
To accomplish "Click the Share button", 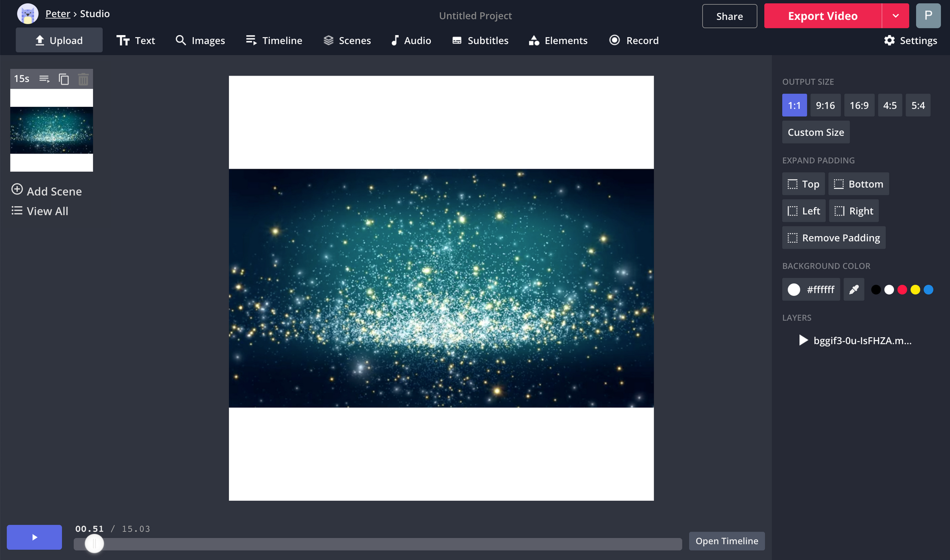I will coord(730,16).
